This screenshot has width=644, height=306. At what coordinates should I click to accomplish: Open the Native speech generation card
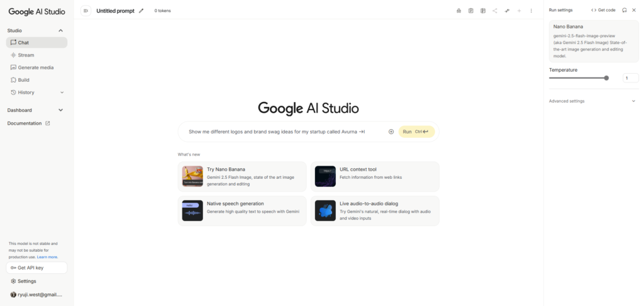click(x=242, y=210)
